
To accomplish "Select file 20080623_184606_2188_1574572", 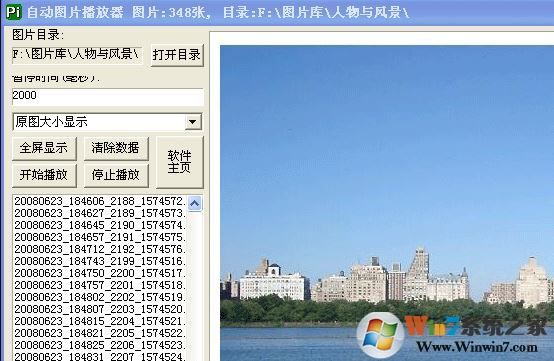I will 100,201.
